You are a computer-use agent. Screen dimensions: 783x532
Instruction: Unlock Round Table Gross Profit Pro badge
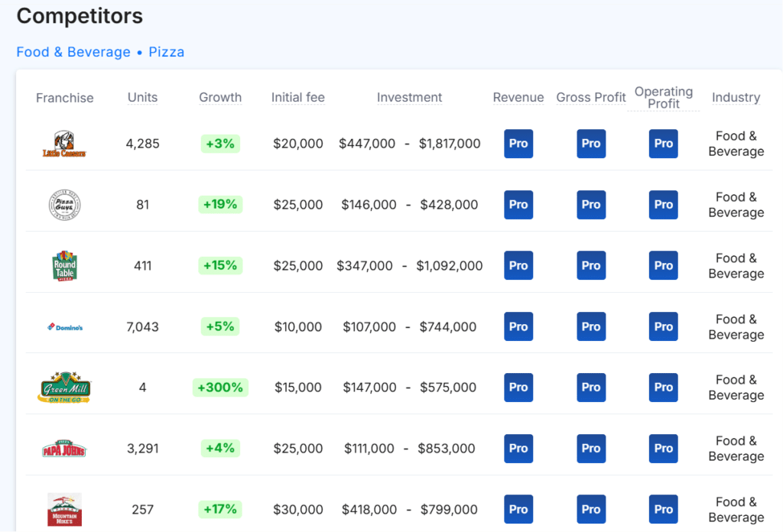coord(591,265)
